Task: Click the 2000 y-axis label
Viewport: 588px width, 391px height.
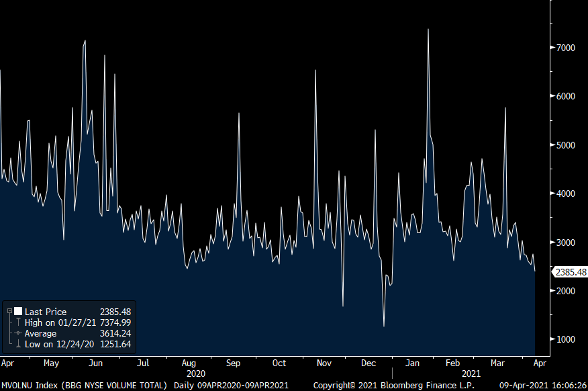Action: pyautogui.click(x=566, y=291)
